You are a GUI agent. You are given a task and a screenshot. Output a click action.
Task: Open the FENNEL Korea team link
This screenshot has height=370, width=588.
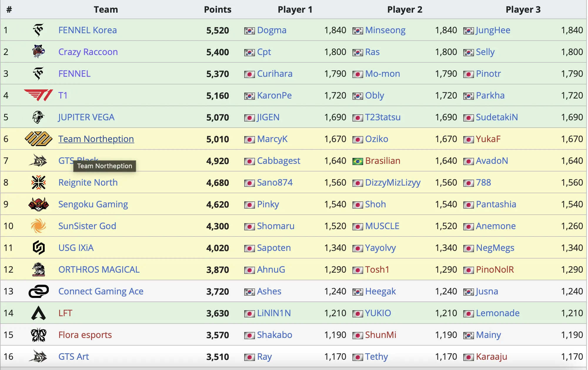point(88,30)
